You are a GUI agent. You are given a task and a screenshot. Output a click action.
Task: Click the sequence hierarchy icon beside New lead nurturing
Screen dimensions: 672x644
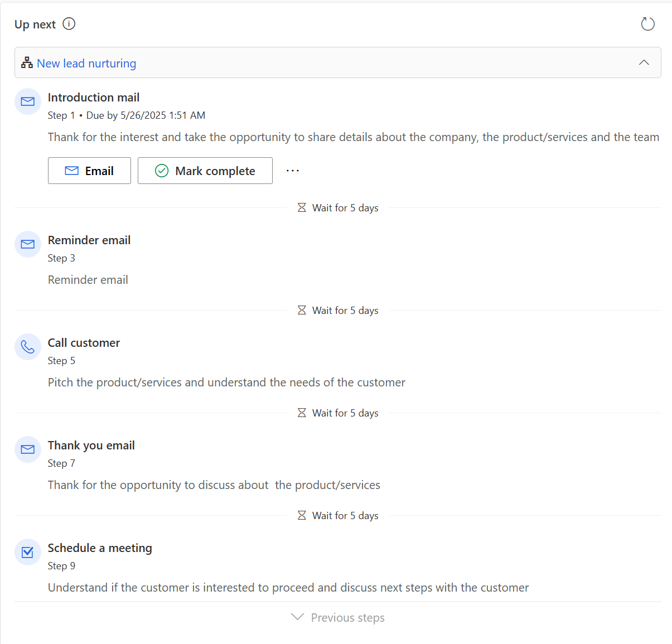click(27, 62)
